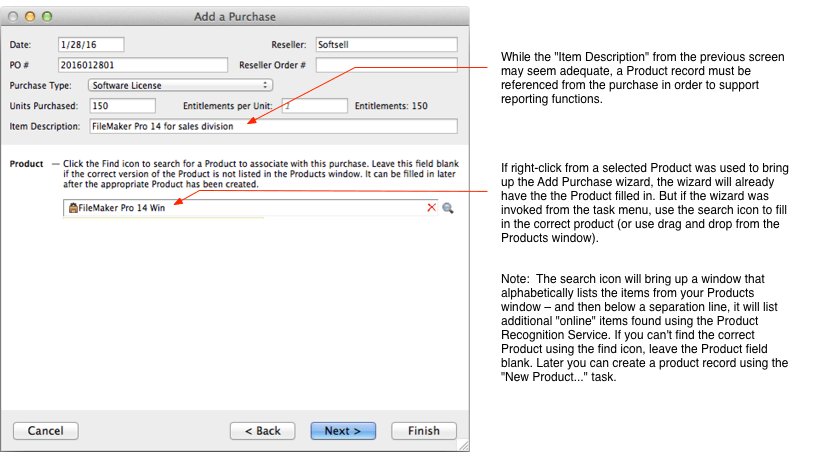816x459 pixels.
Task: Click the green zoom window button
Action: click(47, 17)
